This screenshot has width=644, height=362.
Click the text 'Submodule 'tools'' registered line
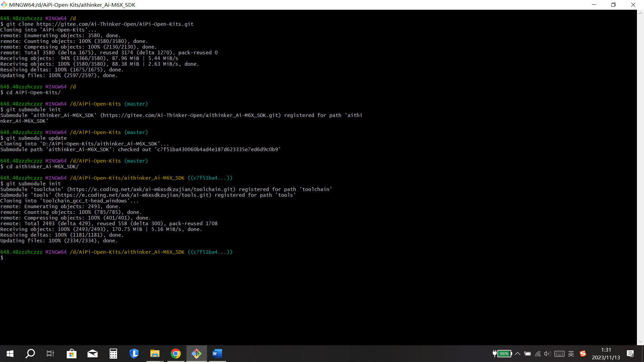click(148, 195)
